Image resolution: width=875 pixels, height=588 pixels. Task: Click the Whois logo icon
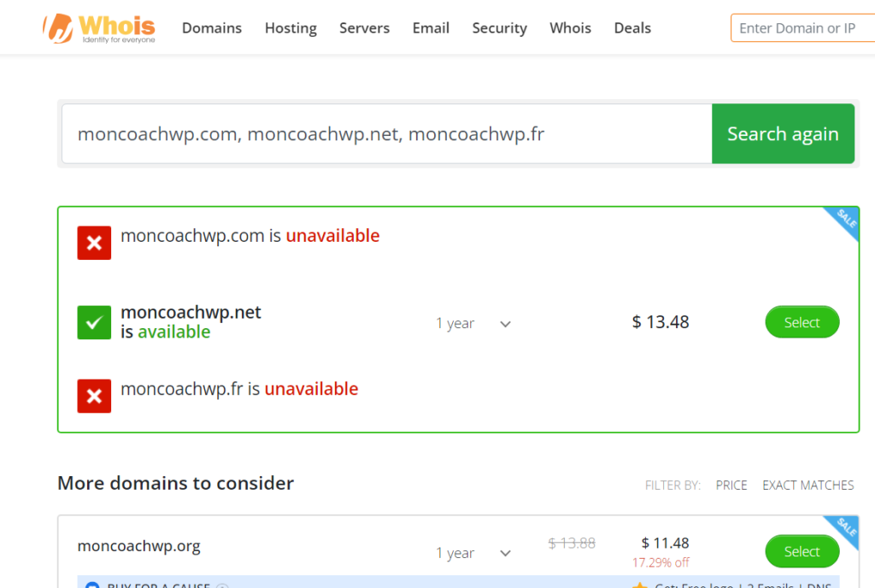pyautogui.click(x=58, y=28)
